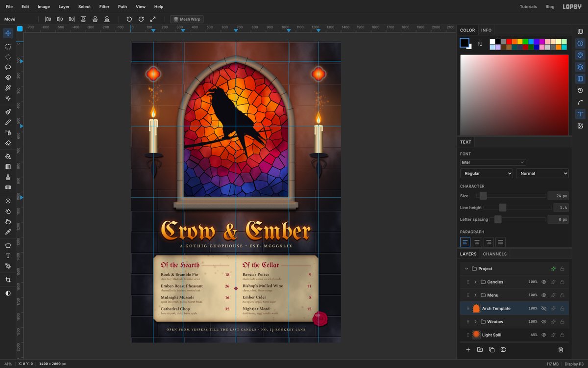Click the Mesh Warp button
588x368 pixels.
pyautogui.click(x=187, y=19)
